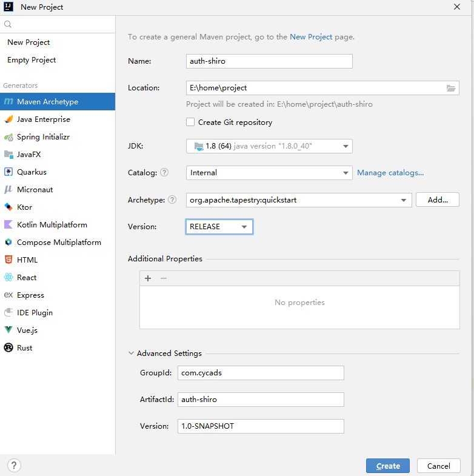
Task: Select the Spring Initializr generator
Action: [x=42, y=137]
